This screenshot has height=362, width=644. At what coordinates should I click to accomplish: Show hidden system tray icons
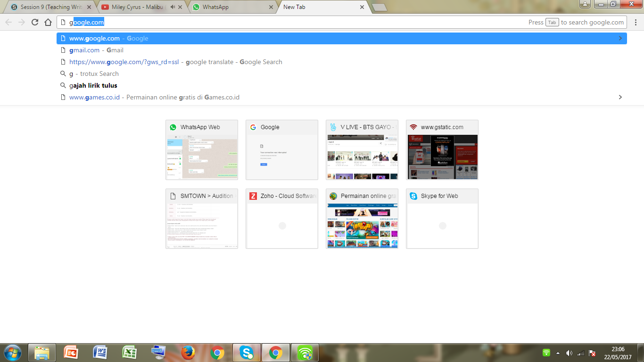tap(558, 353)
